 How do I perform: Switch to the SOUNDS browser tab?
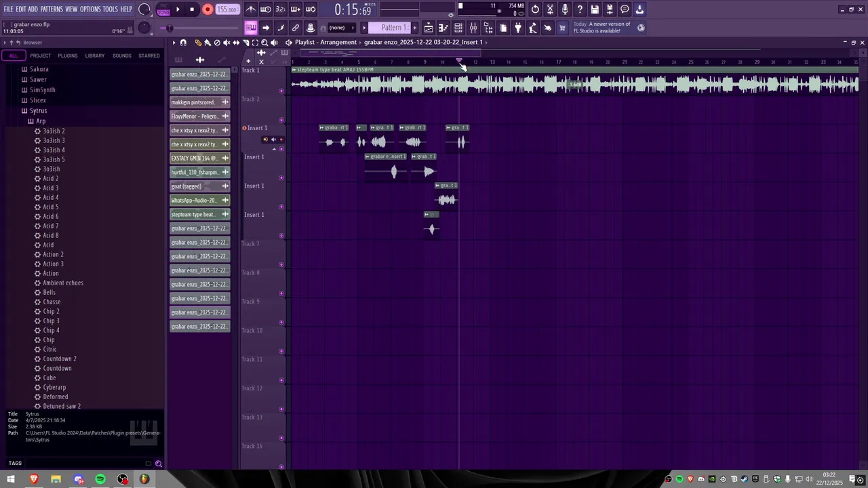point(122,56)
